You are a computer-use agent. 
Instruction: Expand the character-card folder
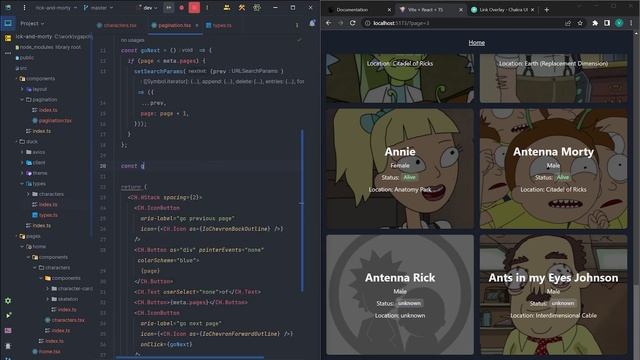[x=47, y=289]
